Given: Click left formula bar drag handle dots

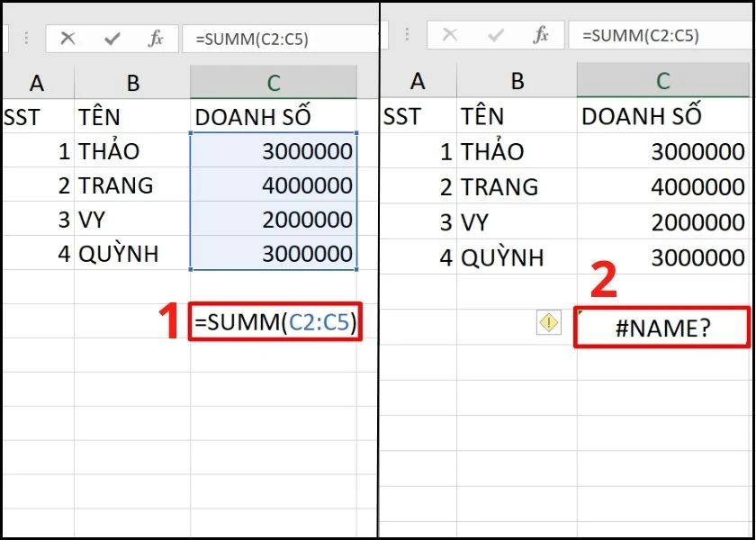Looking at the screenshot, I should click(x=26, y=39).
